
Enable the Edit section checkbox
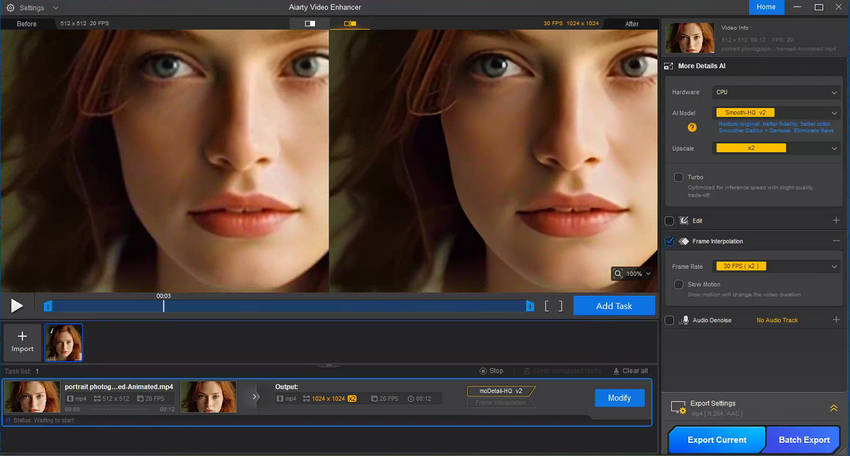pos(669,221)
